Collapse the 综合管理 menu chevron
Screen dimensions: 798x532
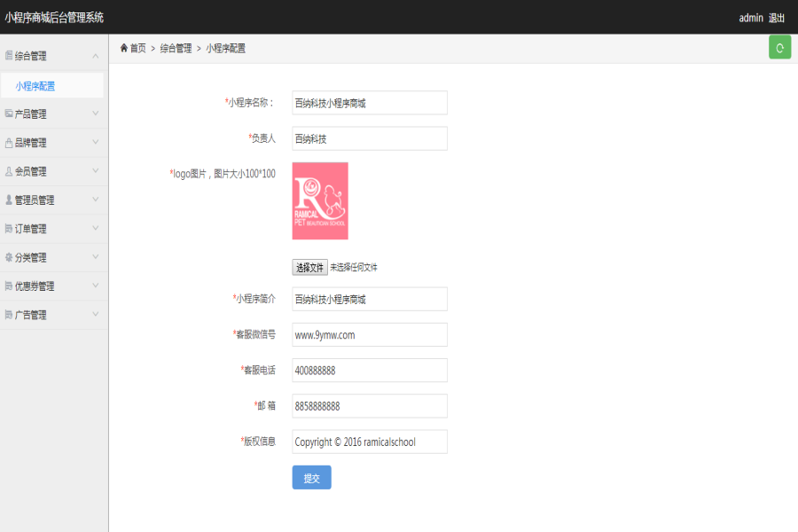(96, 56)
